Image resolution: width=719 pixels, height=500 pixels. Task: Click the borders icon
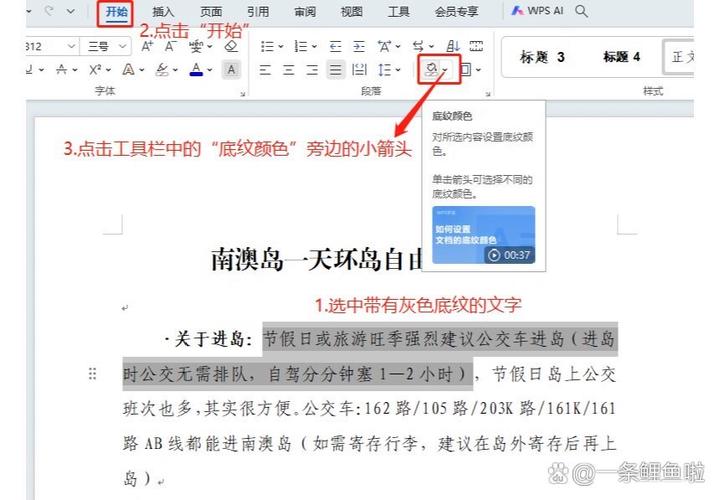(465, 70)
